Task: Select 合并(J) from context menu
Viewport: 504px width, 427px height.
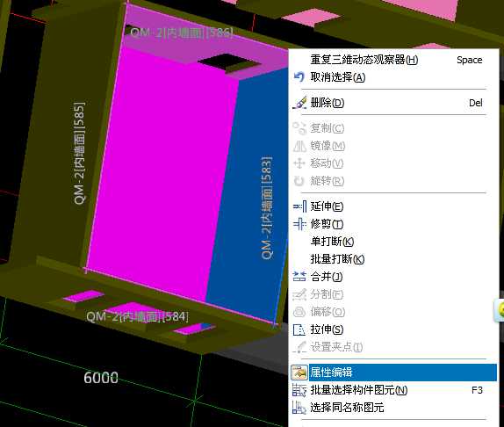Action: coord(393,277)
